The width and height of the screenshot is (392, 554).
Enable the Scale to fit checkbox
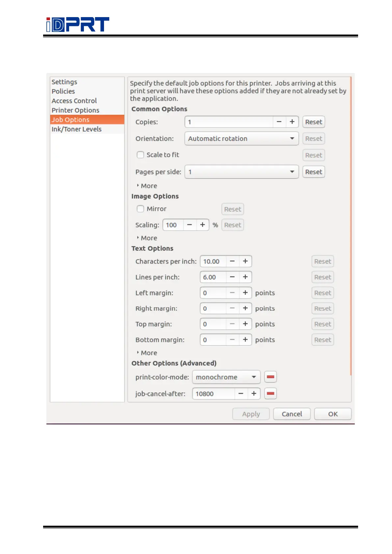click(141, 155)
